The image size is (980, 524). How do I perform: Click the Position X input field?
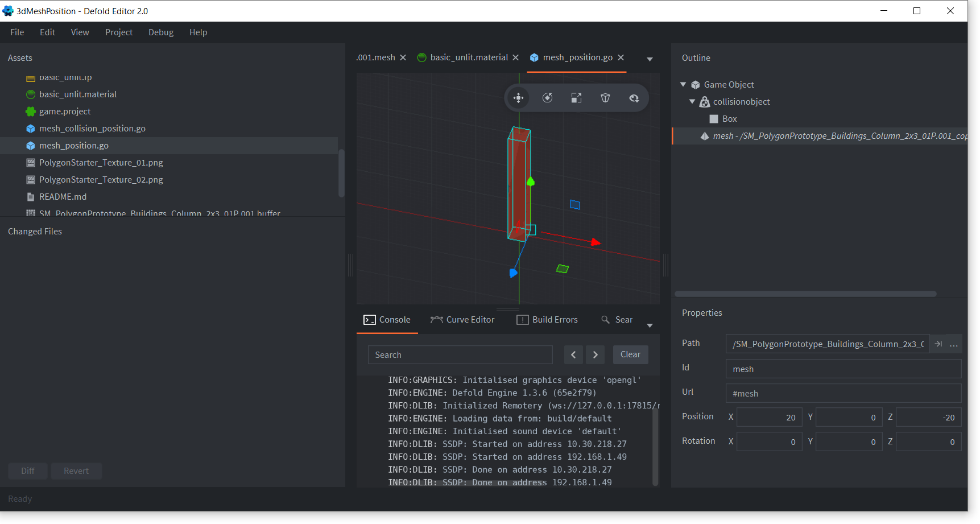(x=769, y=416)
